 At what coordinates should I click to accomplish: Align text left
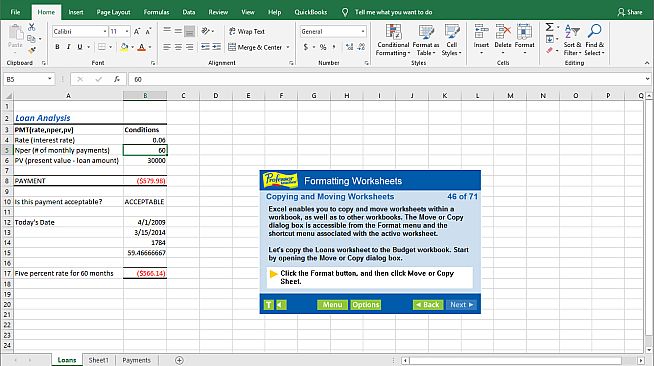click(167, 47)
